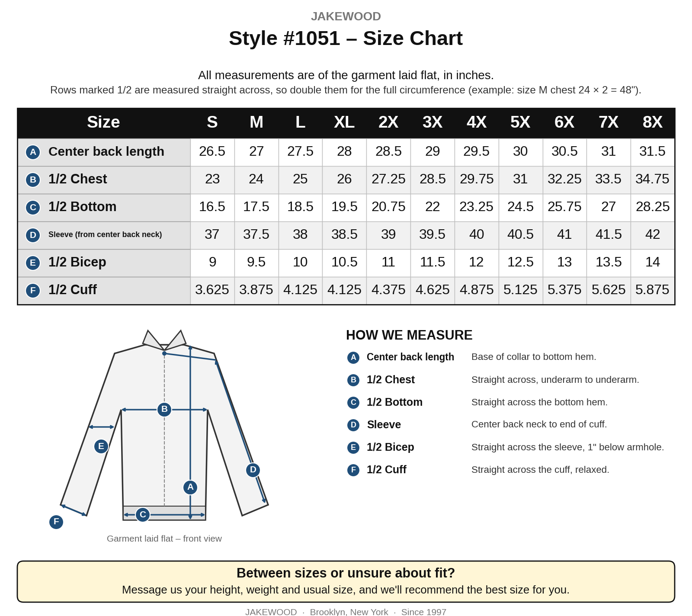This screenshot has width=692, height=616.
Task: Click the F badge in How We Measure list
Action: point(353,470)
